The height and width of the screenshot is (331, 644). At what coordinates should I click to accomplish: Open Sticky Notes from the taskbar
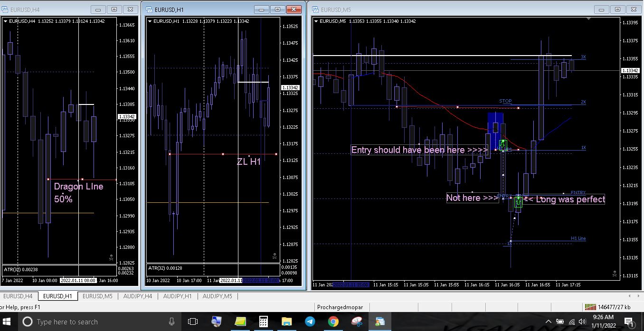point(240,322)
